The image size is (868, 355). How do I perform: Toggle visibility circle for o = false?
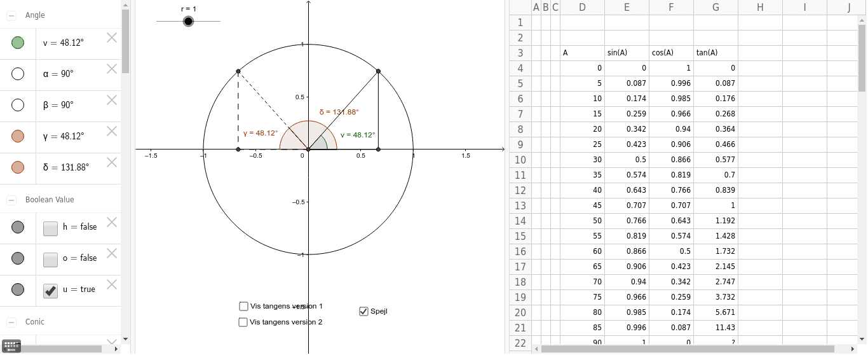(18, 258)
